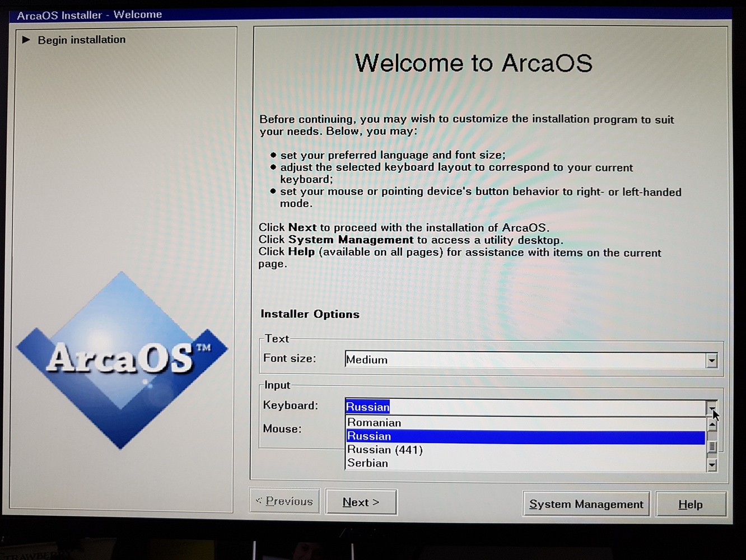Click the ArcaOS diamond logo
The width and height of the screenshot is (746, 560).
click(122, 360)
